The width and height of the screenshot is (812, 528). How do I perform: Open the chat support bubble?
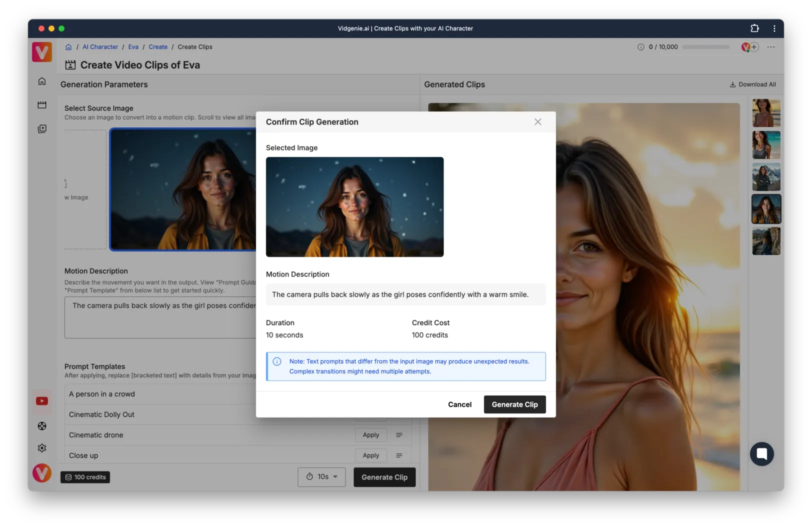click(x=761, y=454)
